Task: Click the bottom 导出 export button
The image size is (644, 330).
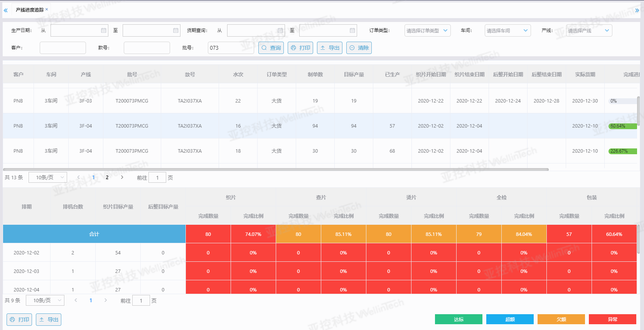Action: (49, 320)
